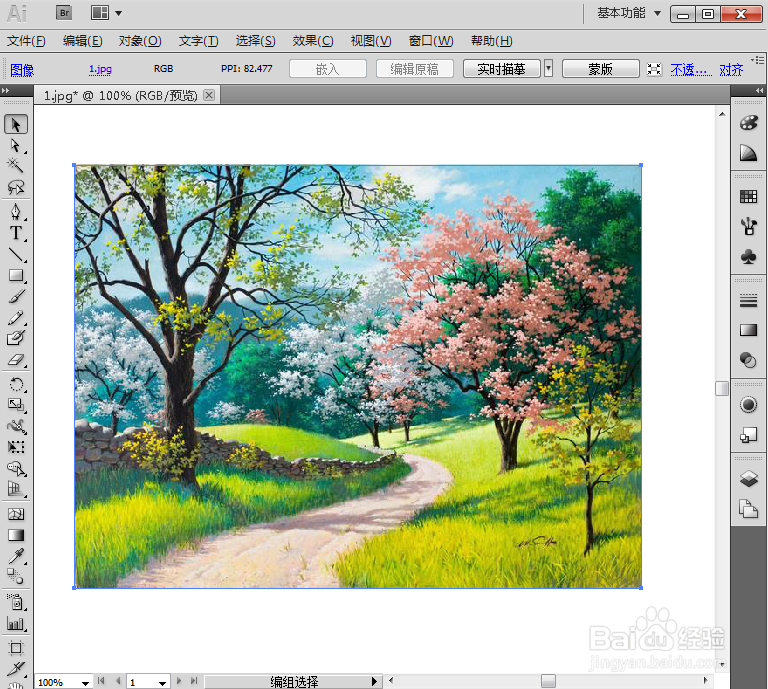Select the Shape Builder tool
The width and height of the screenshot is (768, 689).
click(16, 469)
